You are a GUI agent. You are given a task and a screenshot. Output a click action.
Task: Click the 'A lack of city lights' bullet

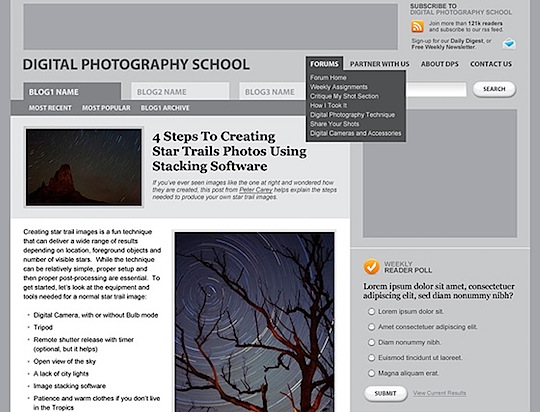click(61, 374)
